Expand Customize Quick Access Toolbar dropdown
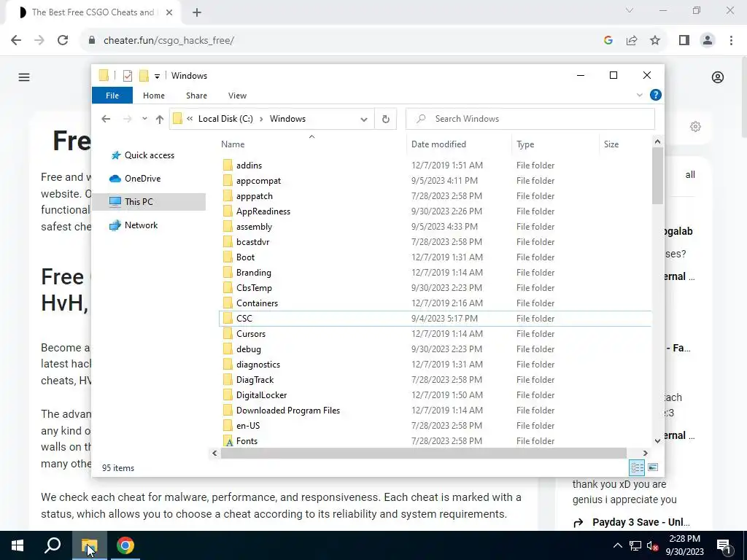The width and height of the screenshot is (747, 560). coord(157,76)
